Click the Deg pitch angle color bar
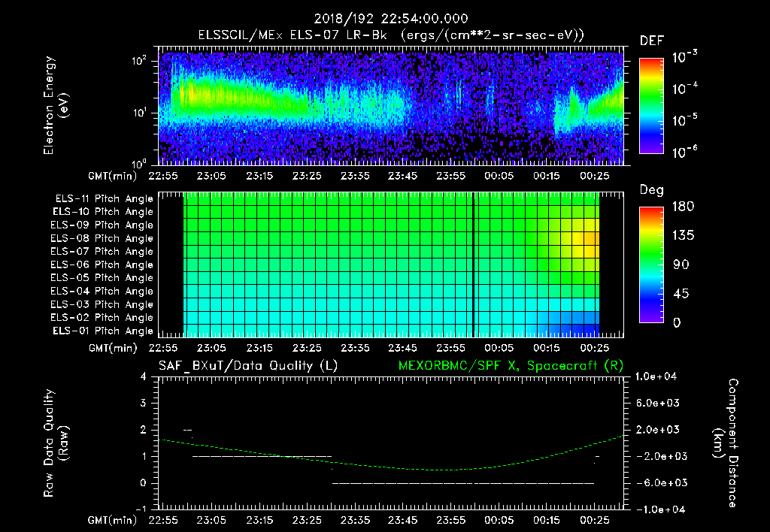Image resolution: width=770 pixels, height=532 pixels. pyautogui.click(x=651, y=264)
